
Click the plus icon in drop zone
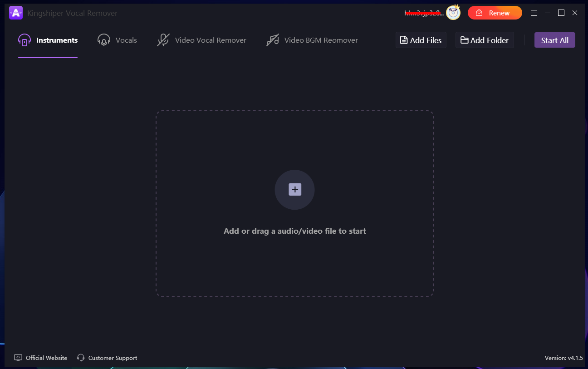pyautogui.click(x=295, y=190)
